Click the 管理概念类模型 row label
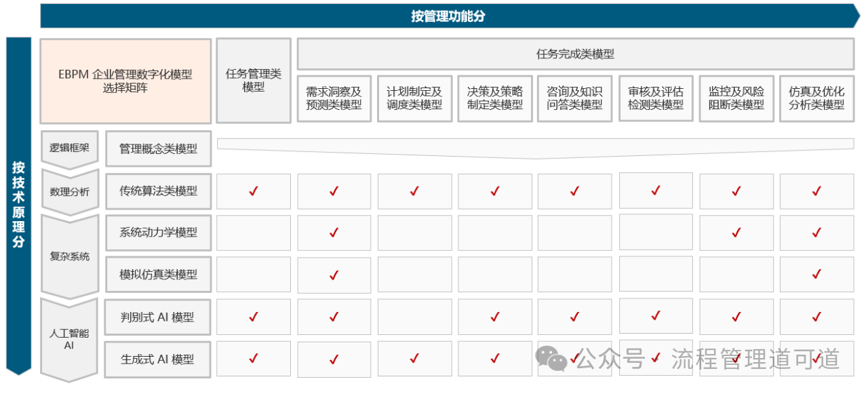The image size is (868, 394). coord(158,149)
